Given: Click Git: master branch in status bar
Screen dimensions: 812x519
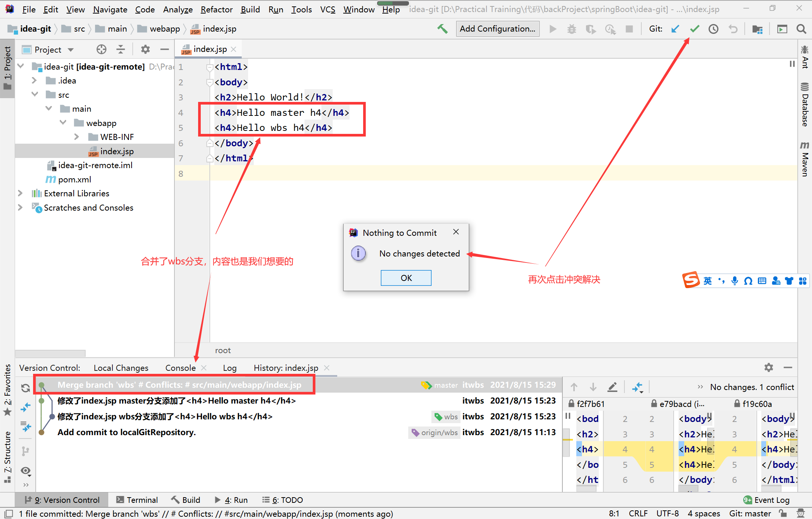Looking at the screenshot, I should (750, 513).
